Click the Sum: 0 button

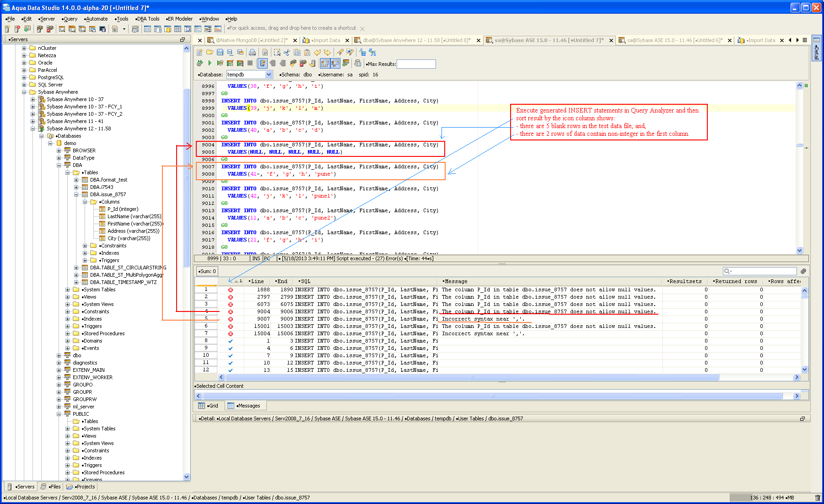(207, 271)
